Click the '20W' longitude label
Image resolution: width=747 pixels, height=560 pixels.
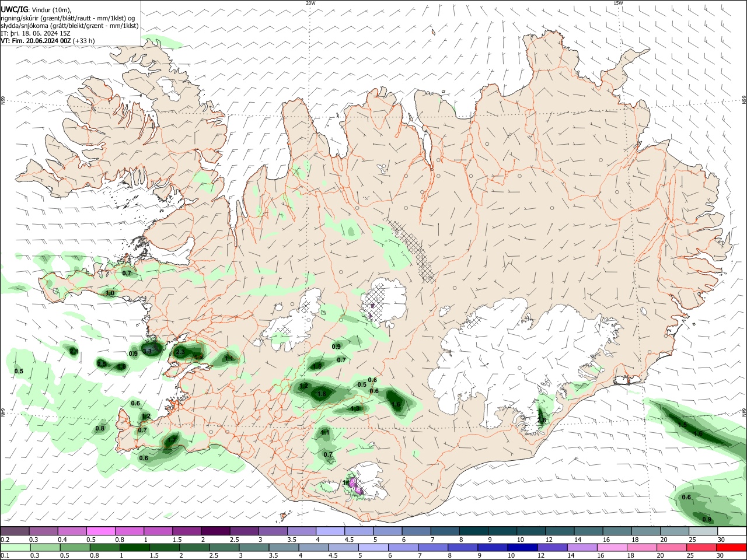point(310,3)
